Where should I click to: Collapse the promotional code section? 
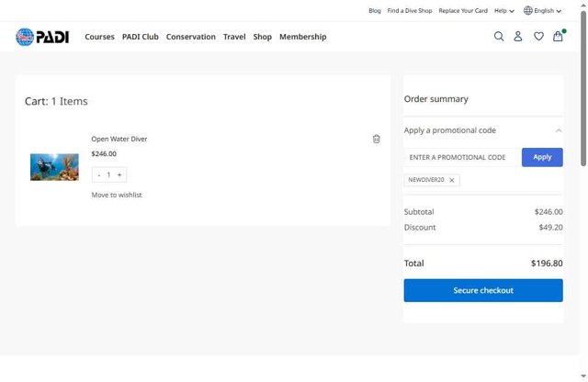(559, 130)
